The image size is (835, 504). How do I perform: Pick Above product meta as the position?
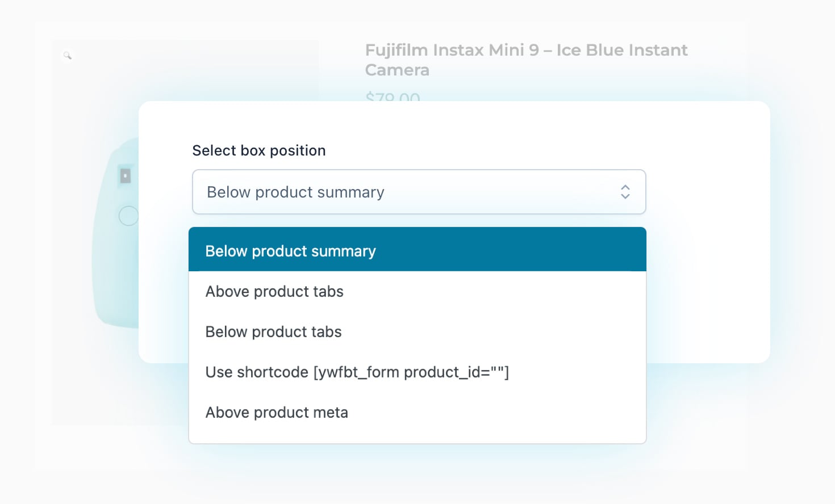click(277, 412)
